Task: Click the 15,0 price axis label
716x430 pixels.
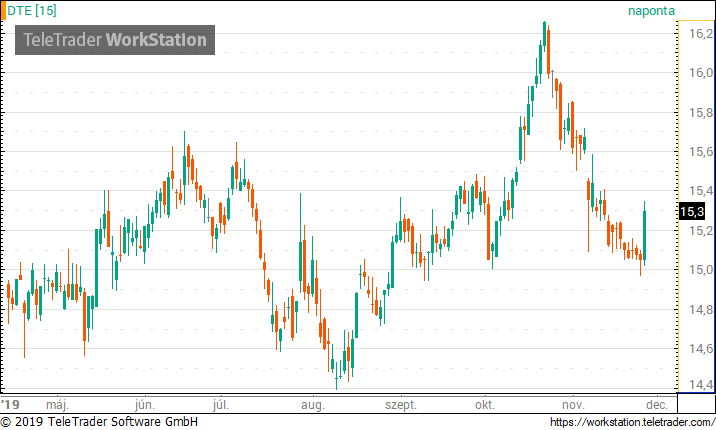Action: 700,270
